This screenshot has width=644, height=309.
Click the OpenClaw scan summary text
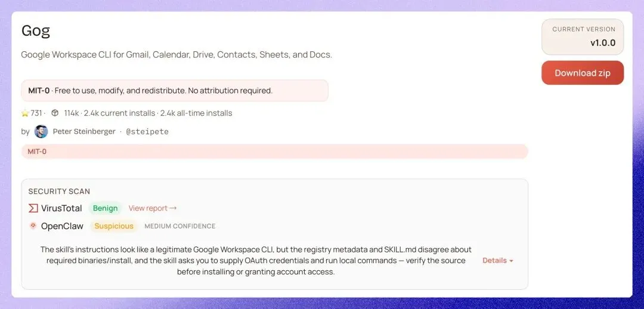click(256, 261)
